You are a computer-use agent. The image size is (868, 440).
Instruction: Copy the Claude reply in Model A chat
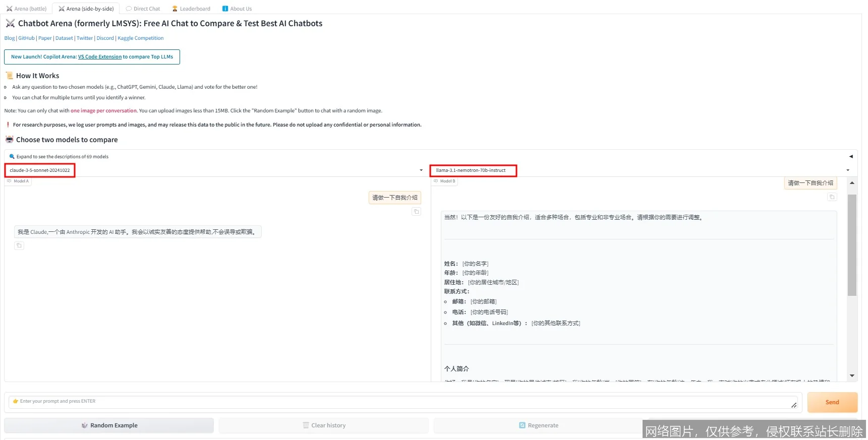19,245
